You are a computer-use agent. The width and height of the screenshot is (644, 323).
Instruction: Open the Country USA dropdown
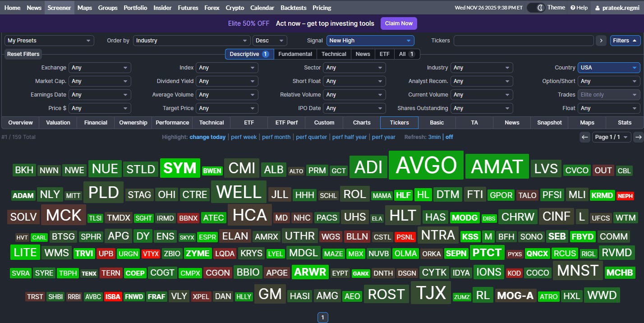609,68
